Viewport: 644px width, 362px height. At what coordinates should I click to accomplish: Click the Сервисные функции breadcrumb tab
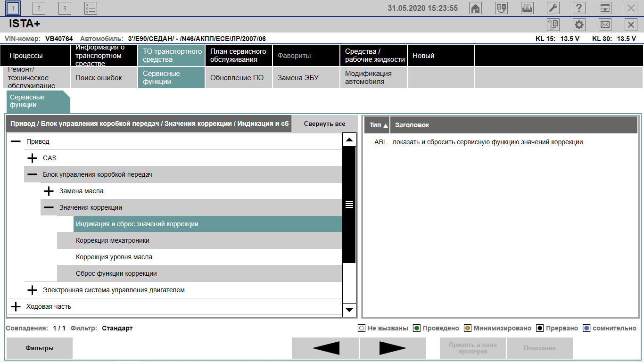(x=38, y=101)
